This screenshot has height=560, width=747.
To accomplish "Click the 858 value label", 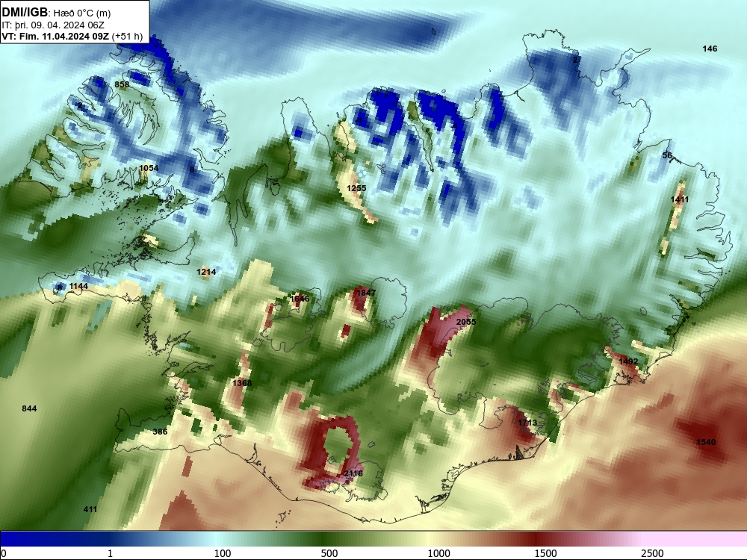I will (x=122, y=84).
